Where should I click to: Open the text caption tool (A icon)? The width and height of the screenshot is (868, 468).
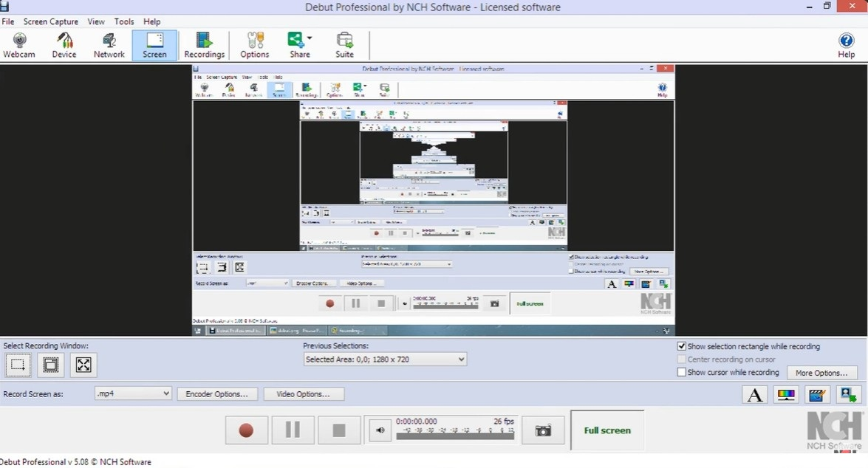click(754, 394)
